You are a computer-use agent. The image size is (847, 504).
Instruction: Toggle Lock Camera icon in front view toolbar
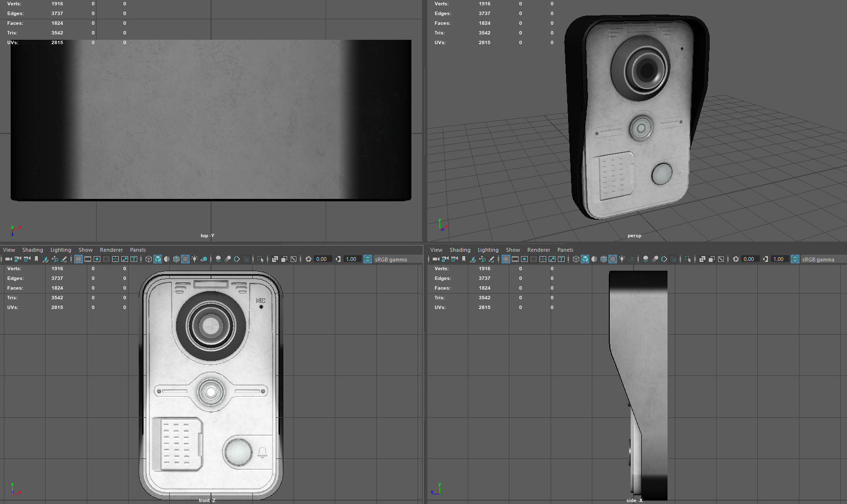coord(17,259)
